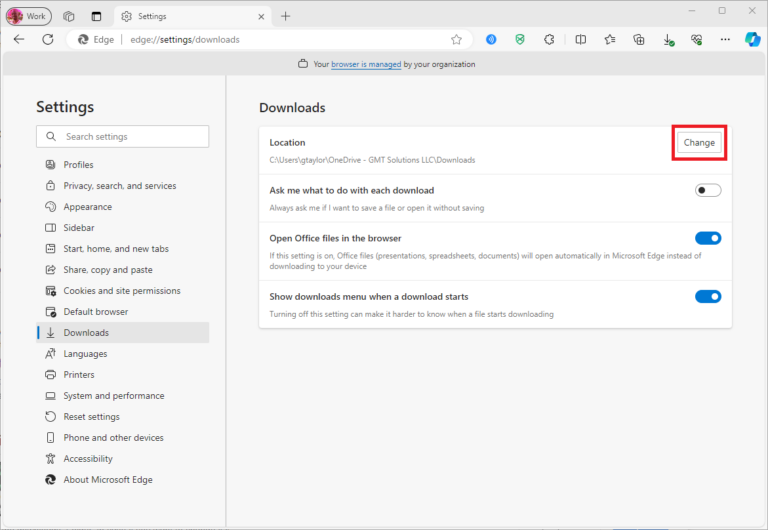The height and width of the screenshot is (530, 768).
Task: Open Browser essentials heart icon
Action: tap(696, 40)
